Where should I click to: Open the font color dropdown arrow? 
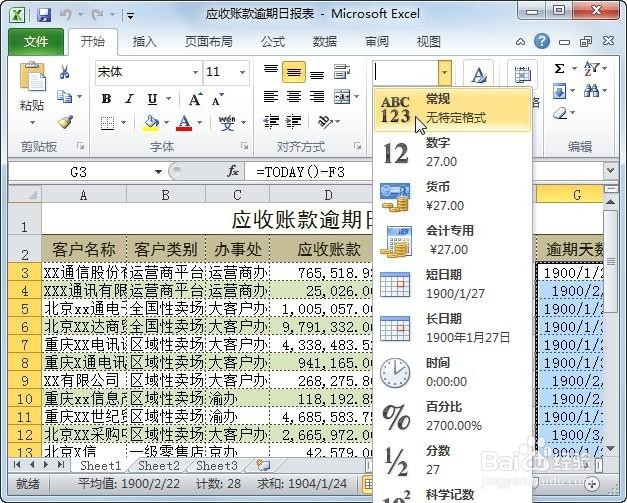pos(199,123)
